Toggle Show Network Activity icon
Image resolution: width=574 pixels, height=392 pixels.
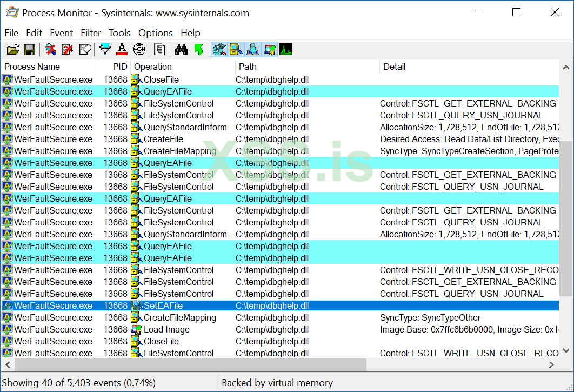point(252,49)
